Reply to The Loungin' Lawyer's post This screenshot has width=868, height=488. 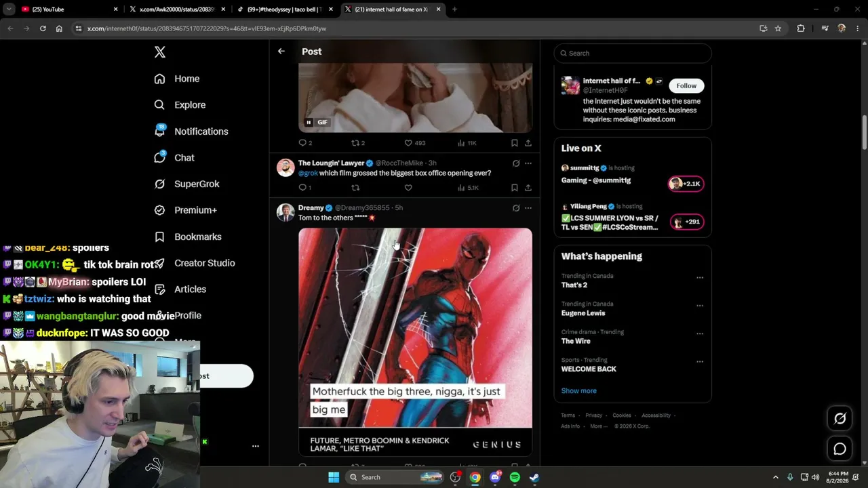(x=305, y=188)
